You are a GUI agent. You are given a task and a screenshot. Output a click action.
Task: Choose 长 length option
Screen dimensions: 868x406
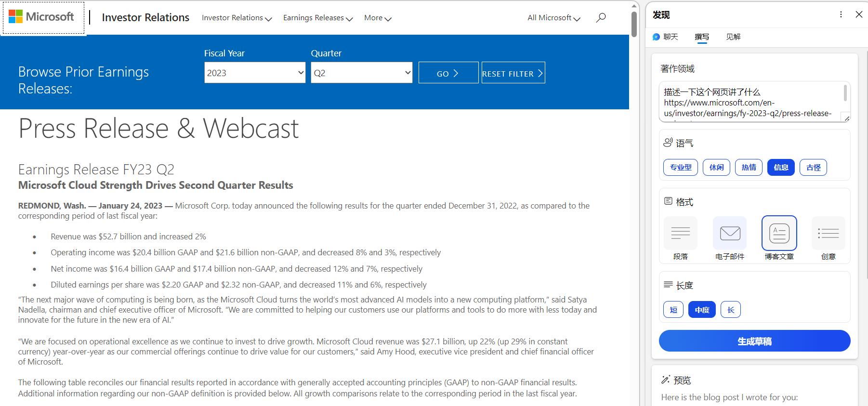coord(731,310)
